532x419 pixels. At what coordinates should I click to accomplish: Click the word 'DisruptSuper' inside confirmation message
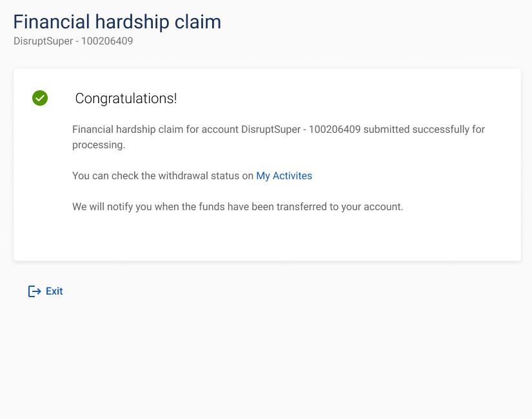coord(271,130)
